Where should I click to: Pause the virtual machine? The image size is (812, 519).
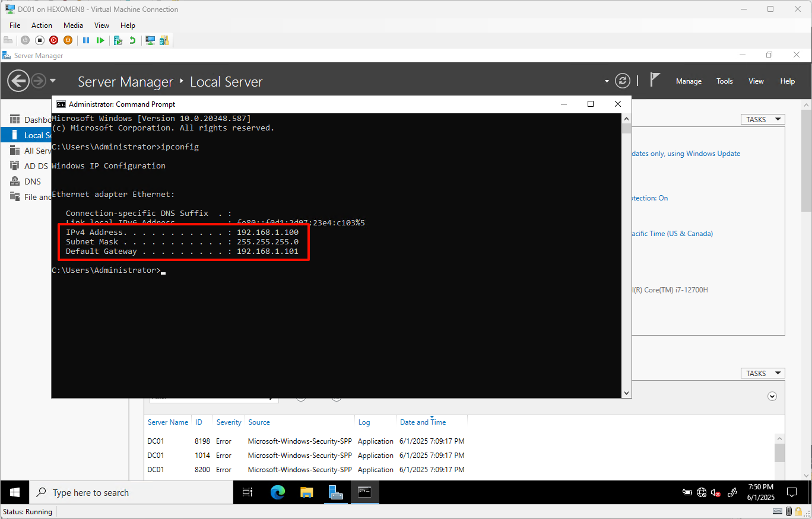click(x=86, y=40)
